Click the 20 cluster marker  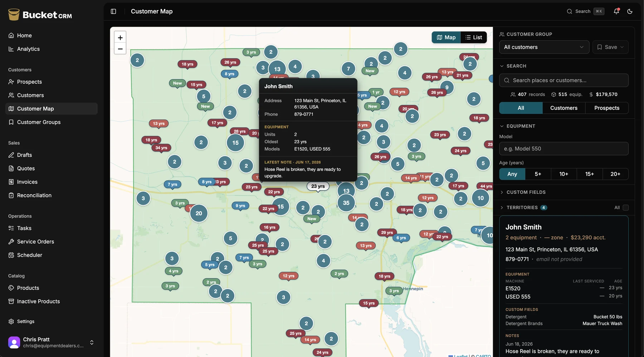click(199, 213)
